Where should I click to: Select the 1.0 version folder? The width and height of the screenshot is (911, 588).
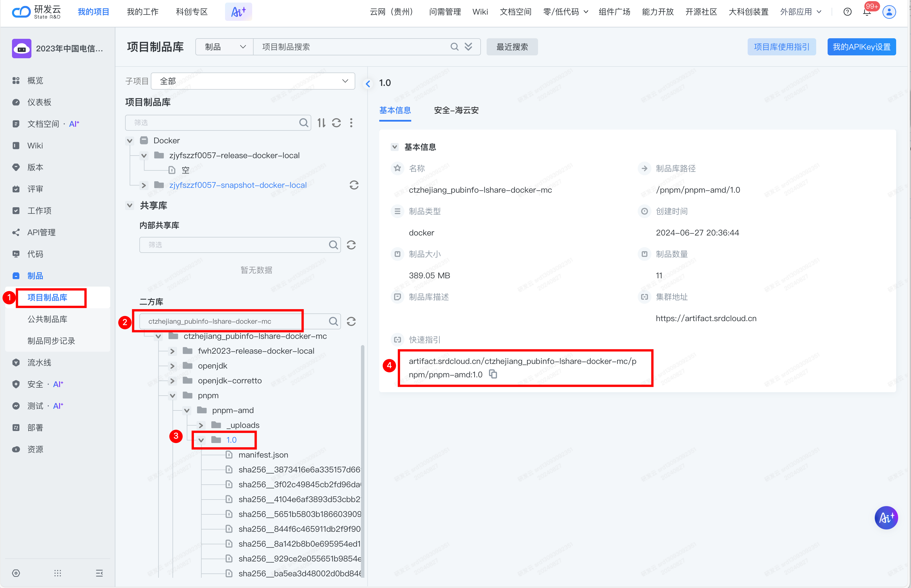232,440
